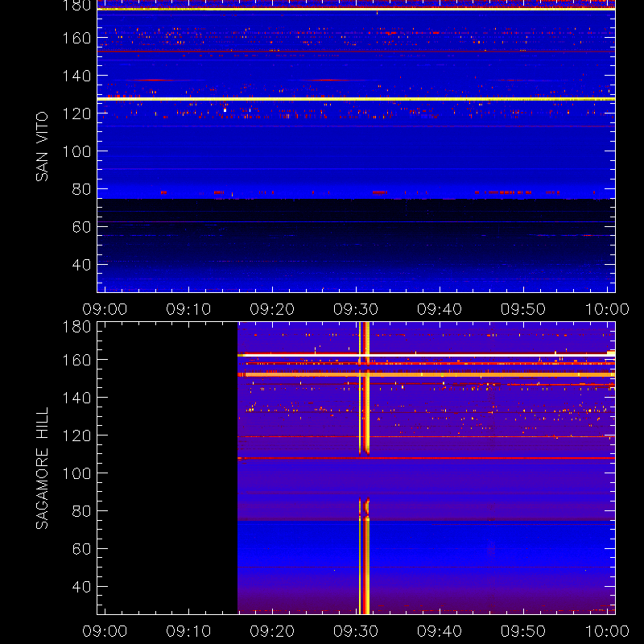Select the 40 tick label on Sagamore Hill plot
The width and height of the screenshot is (644, 644).
pos(81,587)
